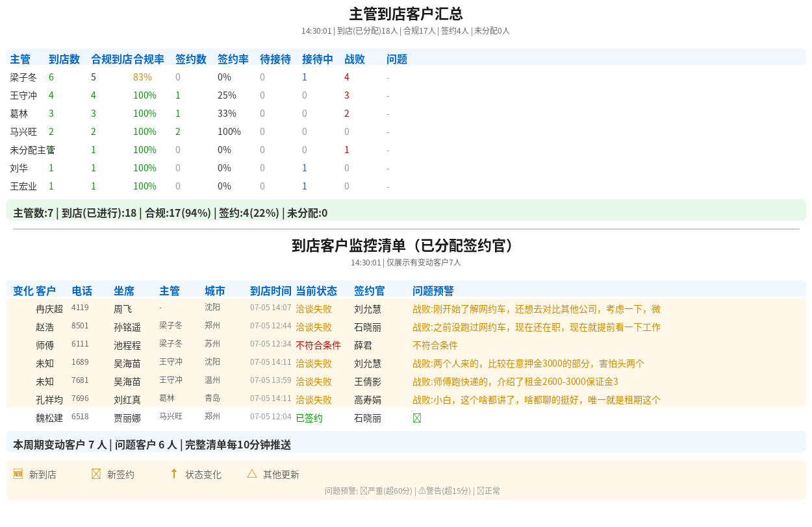Select the 问题 column header in summary table
The width and height of the screenshot is (812, 527).
tap(397, 59)
